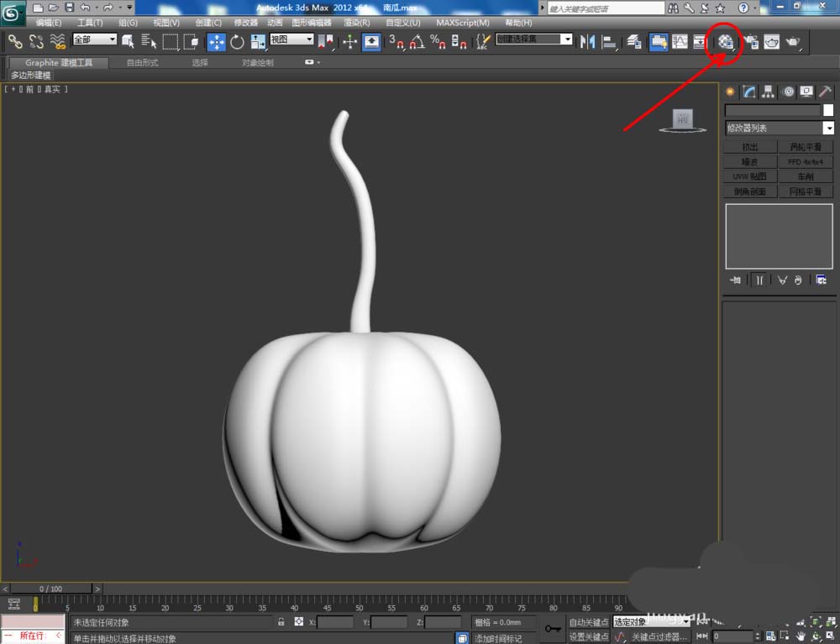Open the Hierarchy command panel tab
Screen dimensions: 840x644
(768, 92)
